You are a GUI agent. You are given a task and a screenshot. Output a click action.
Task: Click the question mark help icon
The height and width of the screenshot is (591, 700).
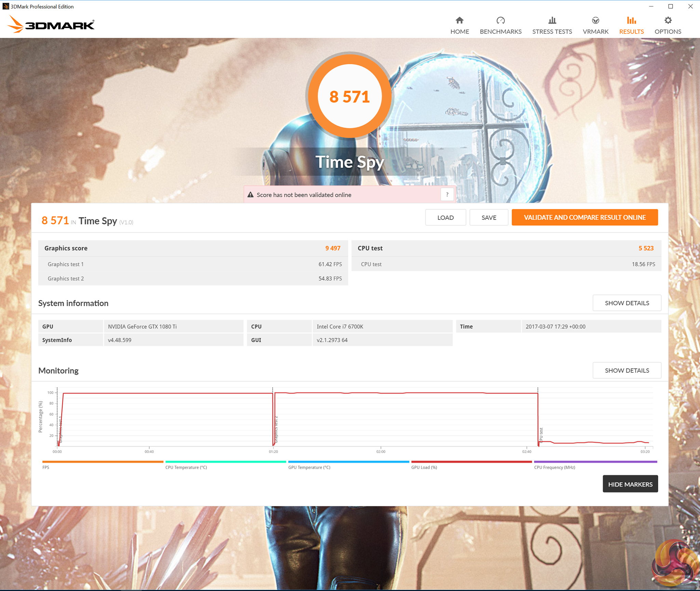coord(447,194)
